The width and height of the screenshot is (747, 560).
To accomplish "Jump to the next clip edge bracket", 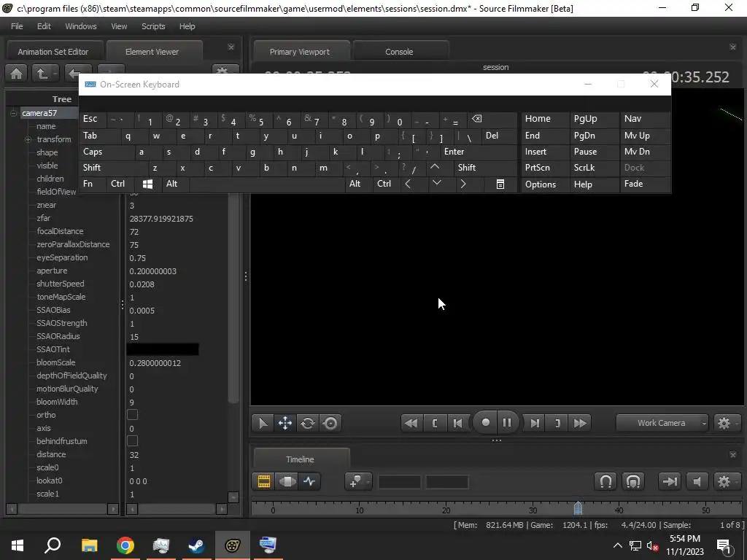I will point(557,423).
